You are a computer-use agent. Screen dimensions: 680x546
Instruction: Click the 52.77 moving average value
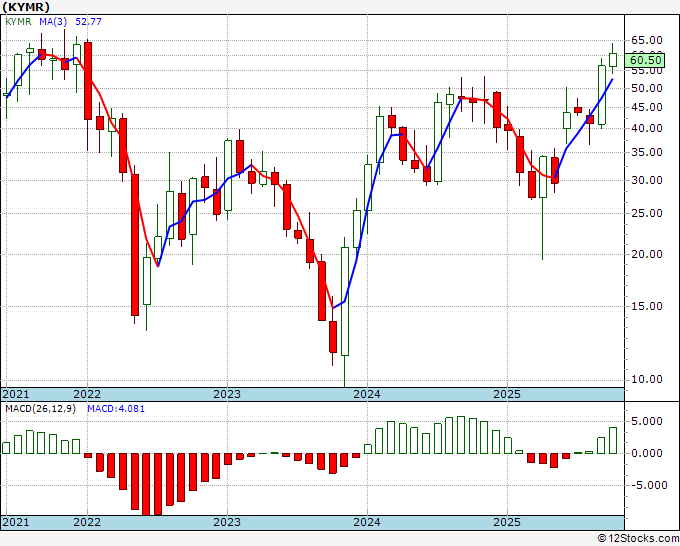[88, 21]
